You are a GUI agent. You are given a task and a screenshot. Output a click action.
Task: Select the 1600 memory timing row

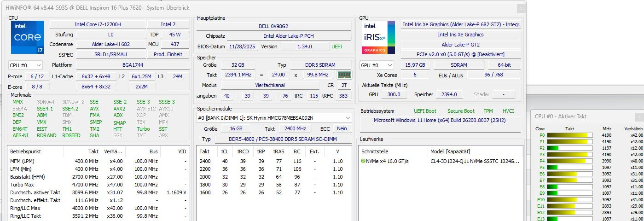(x=273, y=192)
